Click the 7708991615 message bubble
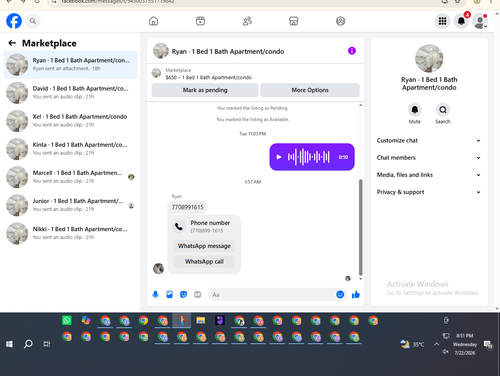Screen dimensions: 500x376 pyautogui.click(x=188, y=207)
